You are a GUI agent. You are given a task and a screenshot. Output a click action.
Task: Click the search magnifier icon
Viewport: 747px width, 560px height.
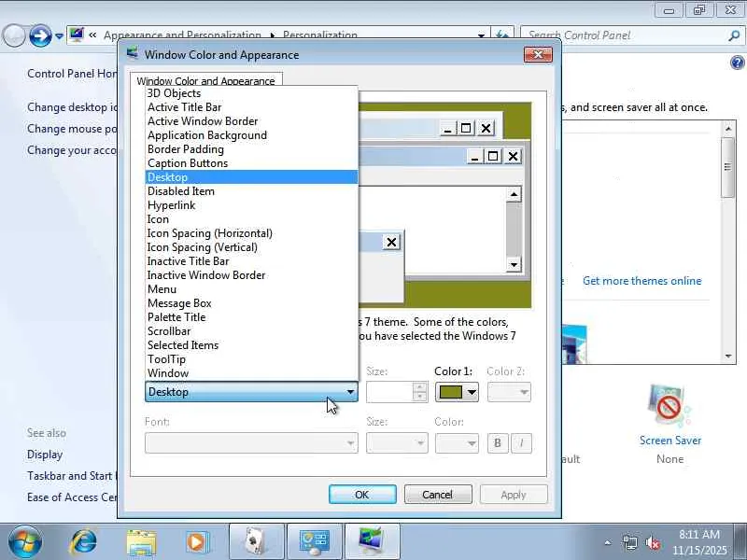pyautogui.click(x=734, y=35)
